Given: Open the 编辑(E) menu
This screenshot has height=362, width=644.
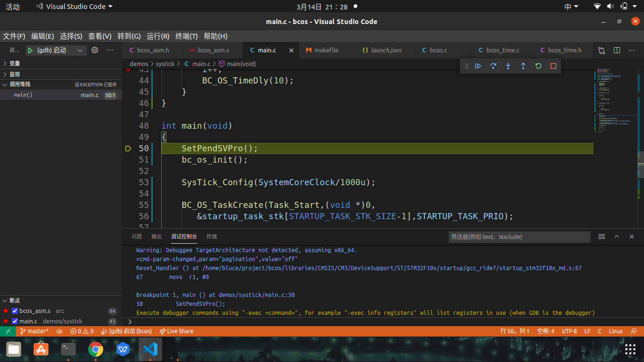Looking at the screenshot, I should click(x=42, y=36).
